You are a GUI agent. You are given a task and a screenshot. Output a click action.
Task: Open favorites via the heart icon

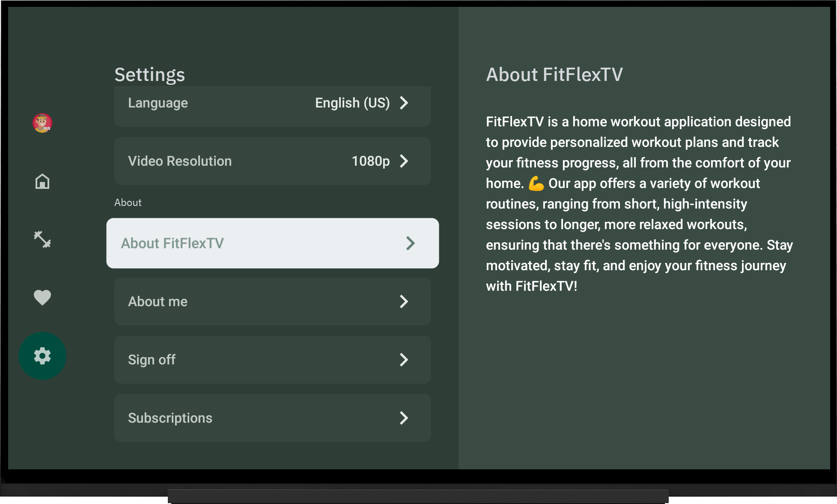[x=42, y=297]
